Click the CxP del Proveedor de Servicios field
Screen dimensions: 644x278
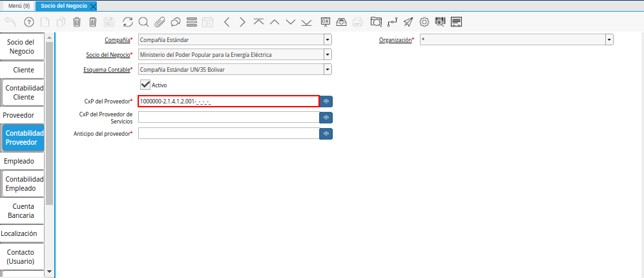click(x=229, y=117)
